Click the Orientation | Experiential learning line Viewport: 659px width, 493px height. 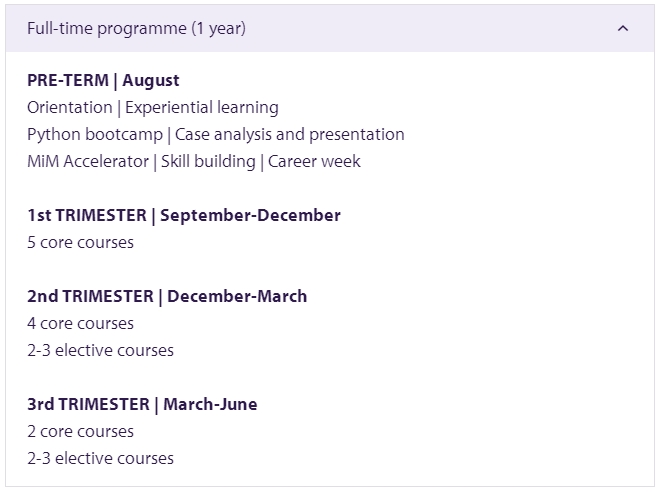point(153,108)
